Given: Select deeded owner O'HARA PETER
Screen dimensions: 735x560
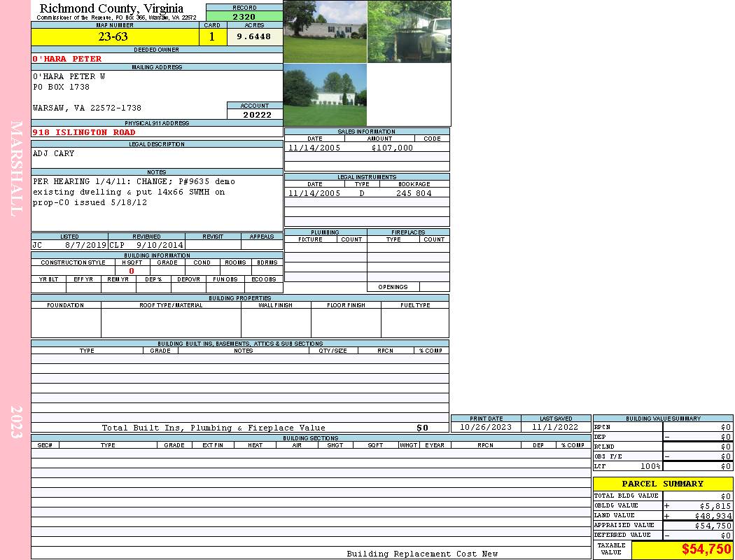Looking at the screenshot, I should pyautogui.click(x=67, y=59).
